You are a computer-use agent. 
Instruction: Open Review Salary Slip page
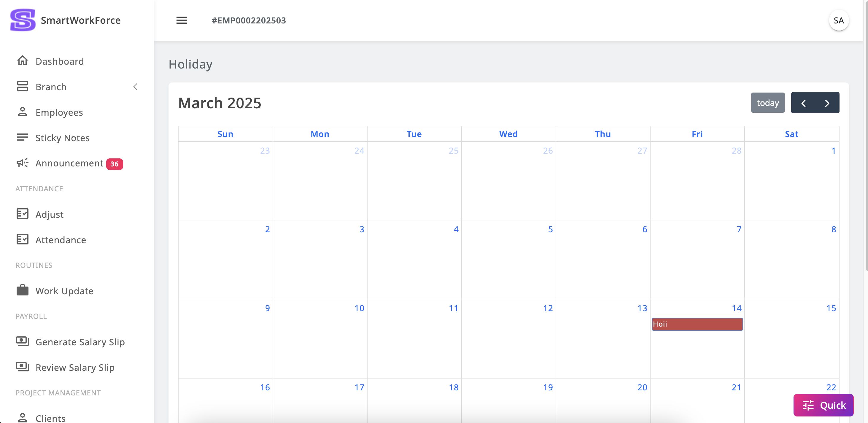75,367
